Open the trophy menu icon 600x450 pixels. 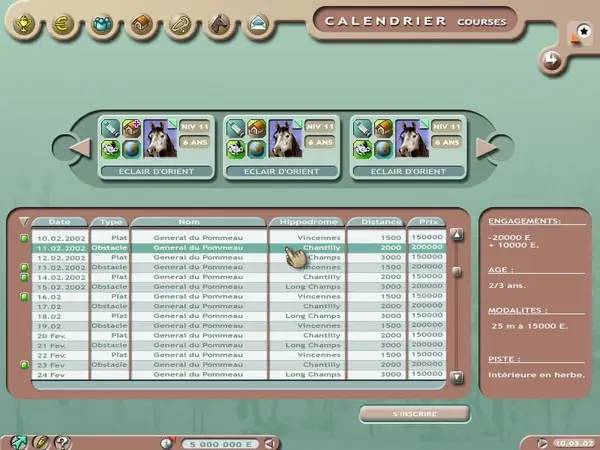(23, 22)
